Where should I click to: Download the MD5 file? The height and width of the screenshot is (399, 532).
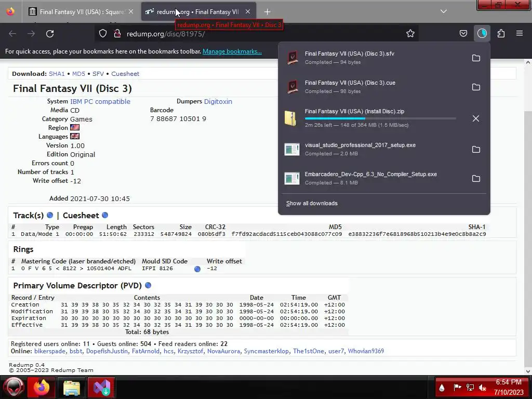[x=78, y=74]
